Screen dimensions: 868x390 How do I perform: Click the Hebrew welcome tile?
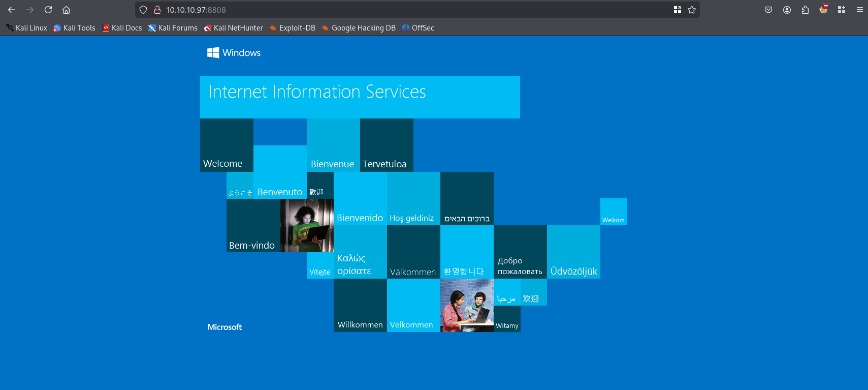click(x=467, y=198)
